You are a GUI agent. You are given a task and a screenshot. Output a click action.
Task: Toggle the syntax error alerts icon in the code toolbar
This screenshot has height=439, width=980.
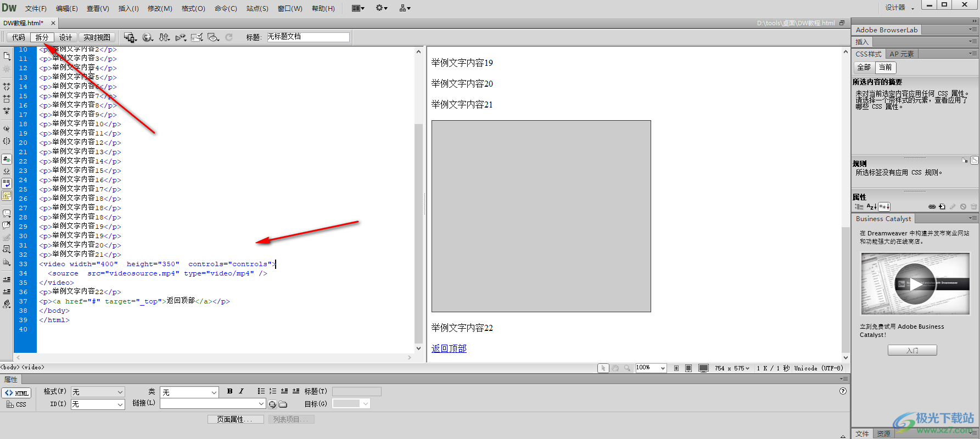[x=7, y=195]
